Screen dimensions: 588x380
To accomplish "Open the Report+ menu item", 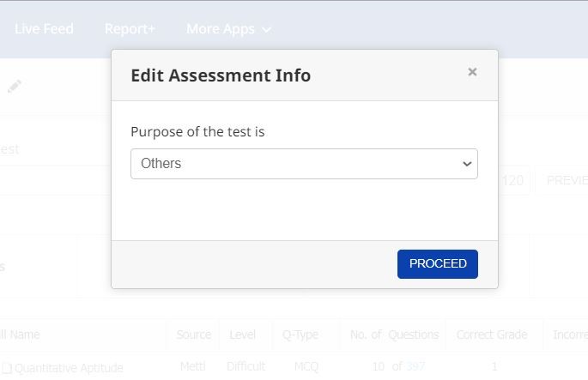I will [130, 28].
